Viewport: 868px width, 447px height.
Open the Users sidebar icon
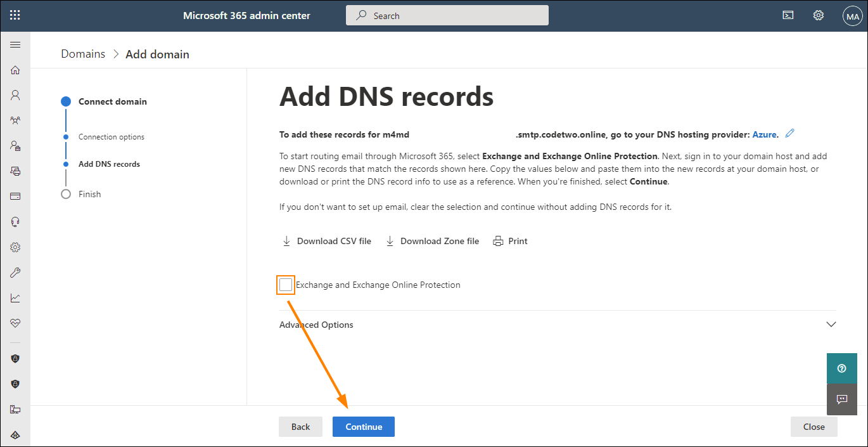point(15,95)
